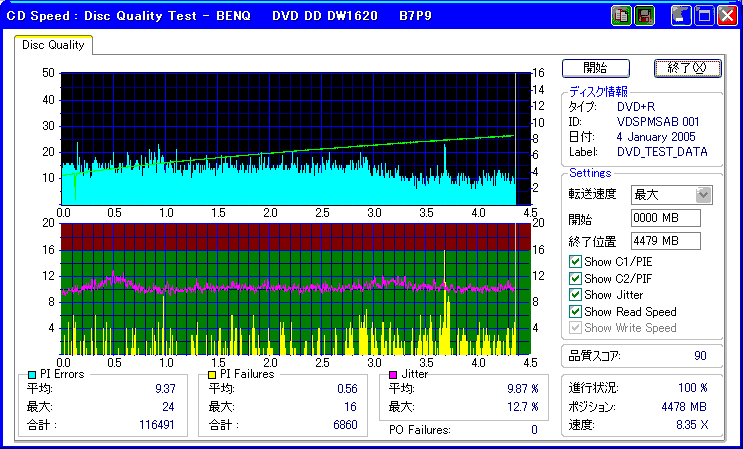The width and height of the screenshot is (743, 449).
Task: Uncheck Show C1/PIE
Action: (x=575, y=261)
